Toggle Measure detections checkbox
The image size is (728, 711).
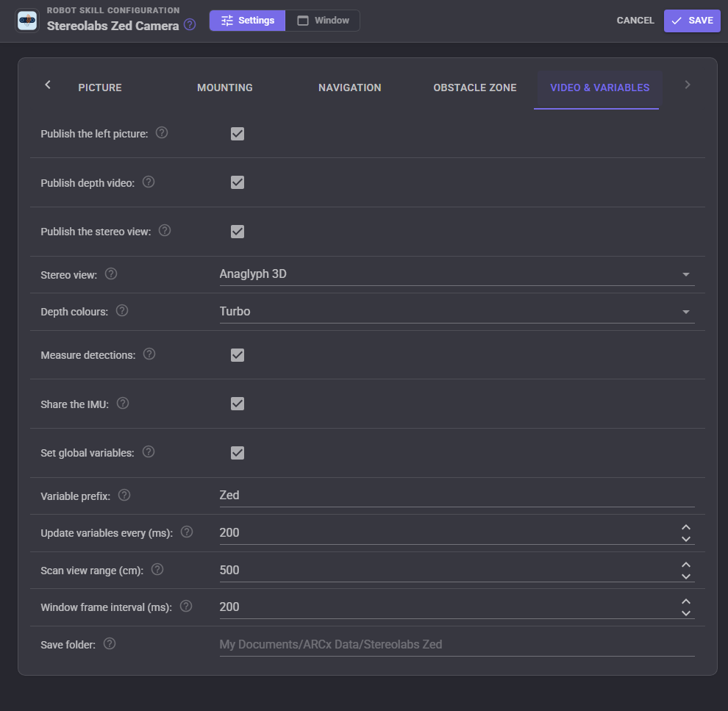[x=238, y=355]
